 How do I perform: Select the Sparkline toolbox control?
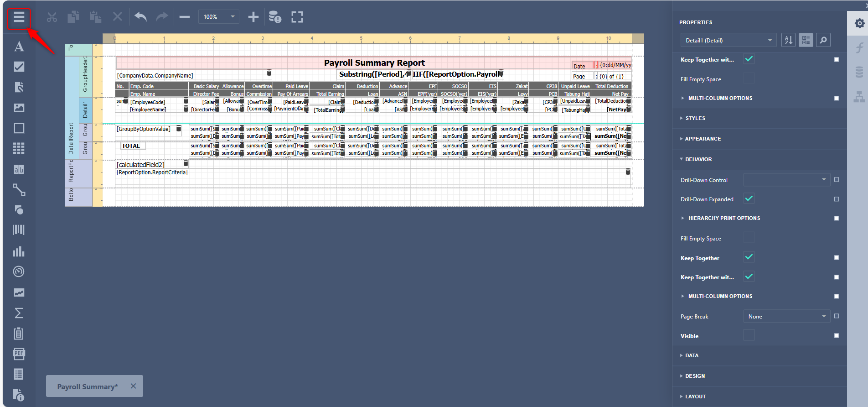[19, 292]
